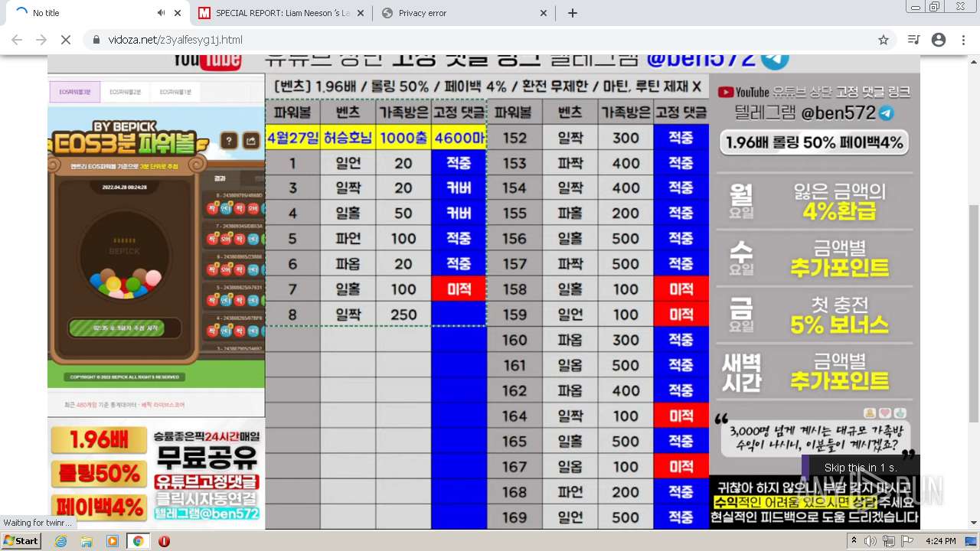Click the 롤링50% gold banner
The height and width of the screenshot is (551, 980).
tap(98, 474)
